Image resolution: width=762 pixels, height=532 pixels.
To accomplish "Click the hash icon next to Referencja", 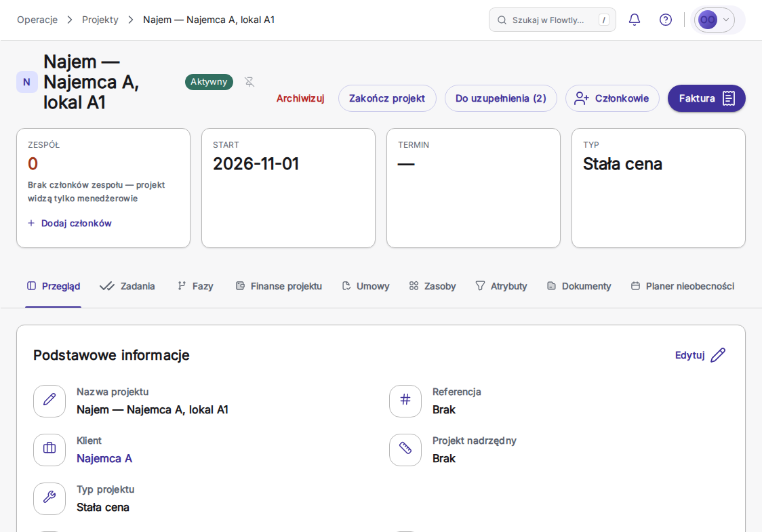I will 405,401.
